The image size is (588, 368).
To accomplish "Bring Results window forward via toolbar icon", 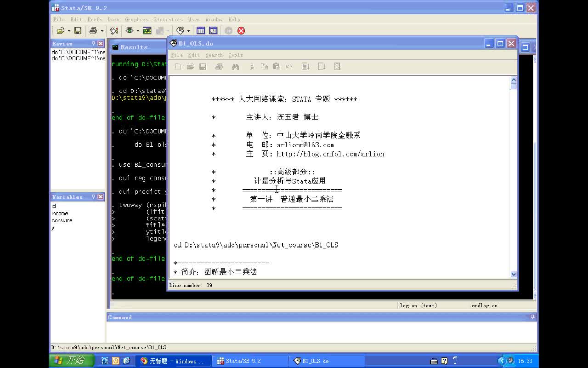I will tap(147, 31).
